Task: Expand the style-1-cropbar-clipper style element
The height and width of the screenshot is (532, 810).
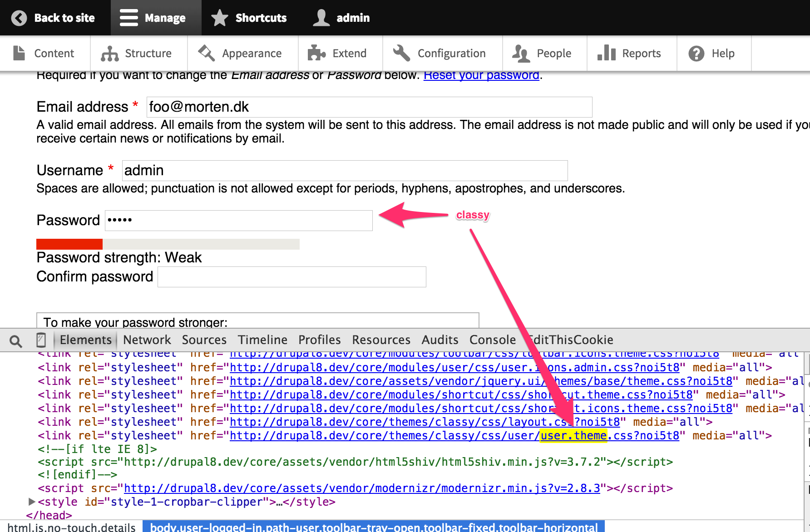Action: tap(31, 502)
